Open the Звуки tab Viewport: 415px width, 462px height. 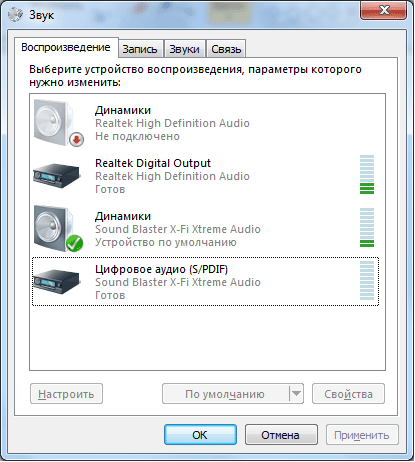click(184, 49)
